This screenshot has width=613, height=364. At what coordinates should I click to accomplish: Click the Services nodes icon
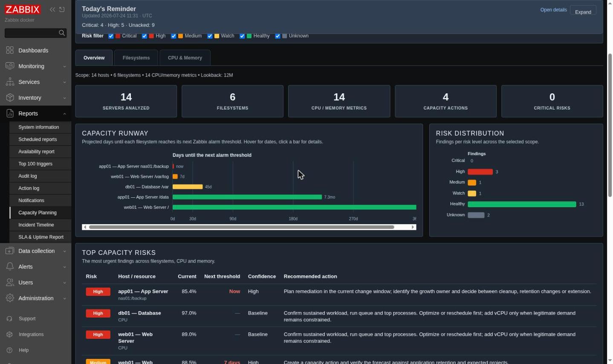(10, 82)
